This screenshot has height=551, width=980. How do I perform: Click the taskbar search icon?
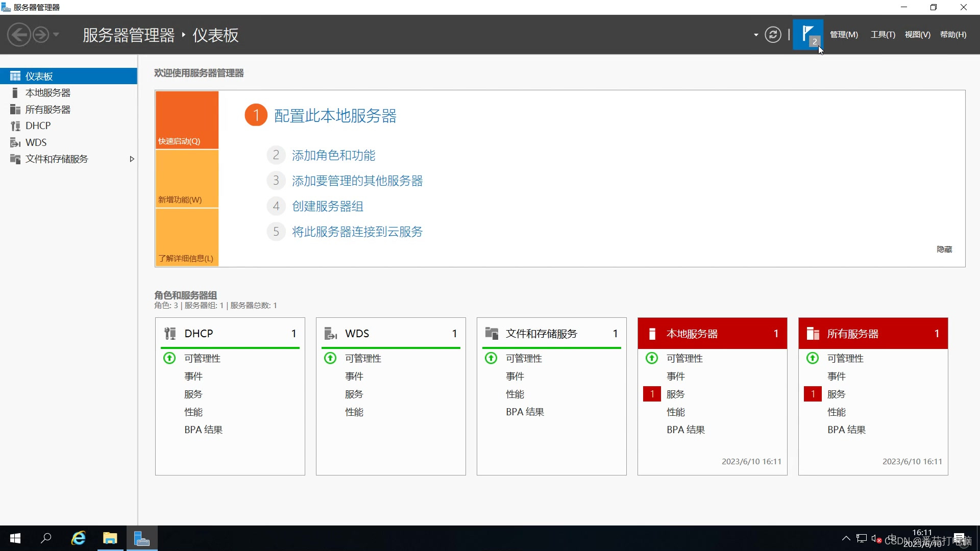coord(46,538)
